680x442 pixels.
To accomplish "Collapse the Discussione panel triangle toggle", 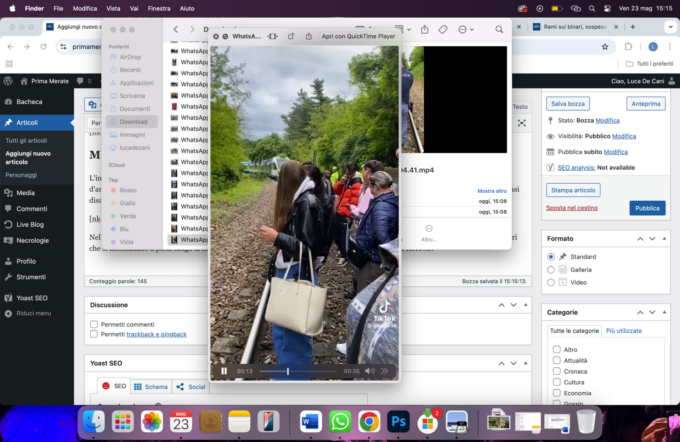I will (x=525, y=305).
